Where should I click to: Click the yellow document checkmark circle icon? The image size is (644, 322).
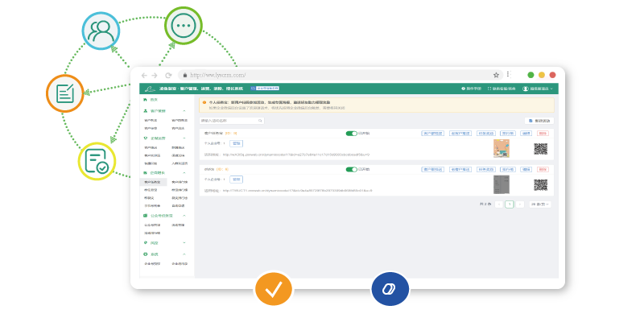[97, 160]
